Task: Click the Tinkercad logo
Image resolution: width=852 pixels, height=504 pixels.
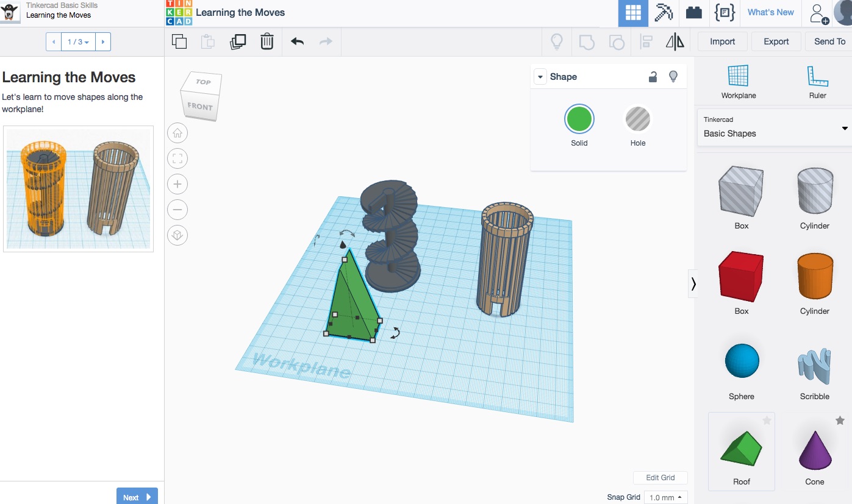Action: point(179,13)
